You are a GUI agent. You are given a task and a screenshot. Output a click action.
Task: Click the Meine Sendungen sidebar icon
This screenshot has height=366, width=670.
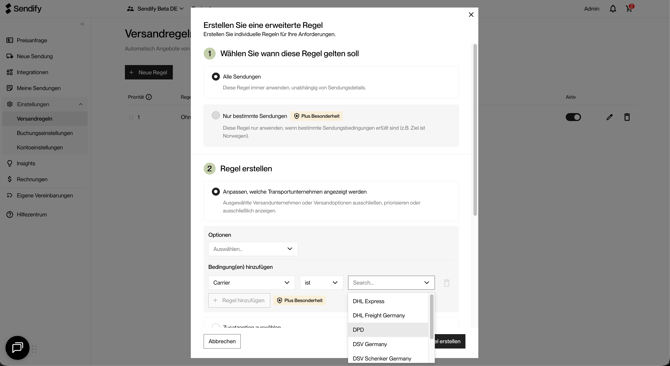click(x=9, y=88)
